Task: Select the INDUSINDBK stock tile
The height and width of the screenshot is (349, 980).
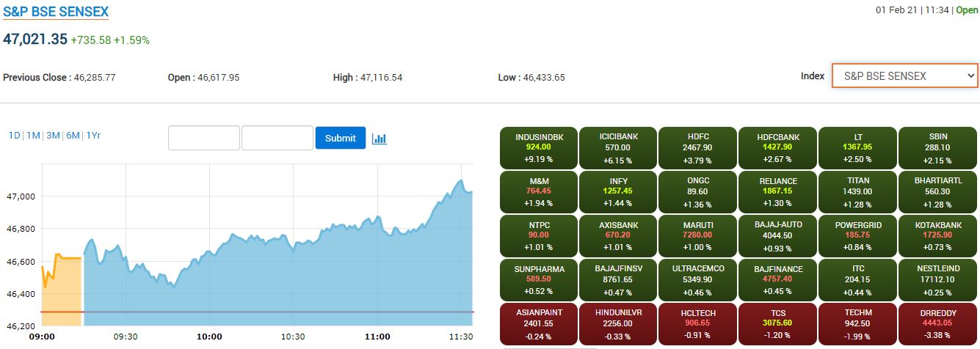Action: coord(539,148)
